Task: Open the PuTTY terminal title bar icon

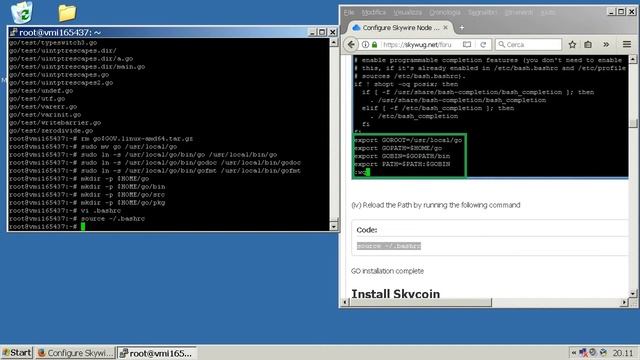Action: 13,32
